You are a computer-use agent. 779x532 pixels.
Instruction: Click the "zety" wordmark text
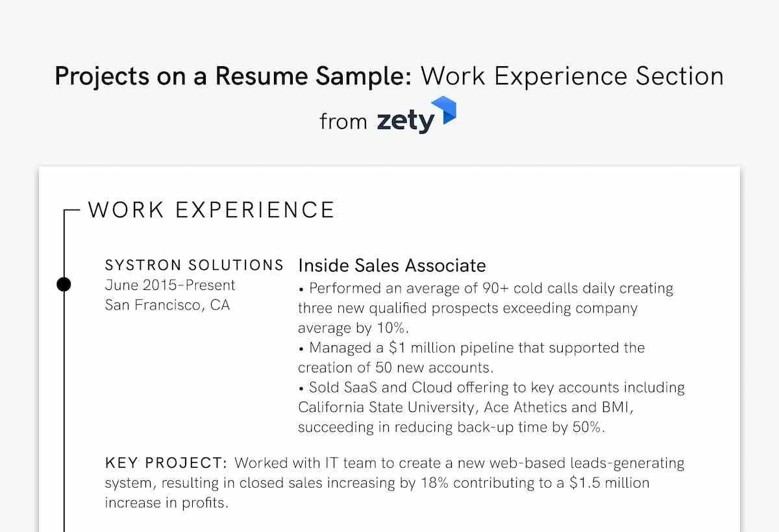(x=405, y=121)
